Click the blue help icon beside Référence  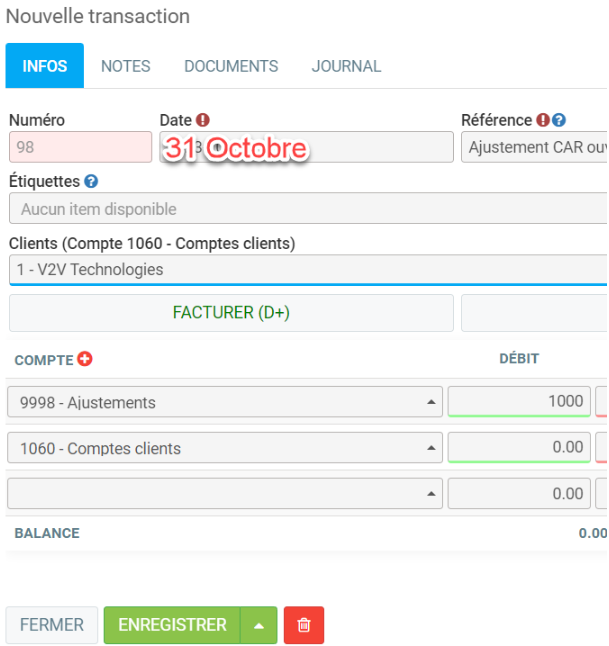[x=559, y=120]
